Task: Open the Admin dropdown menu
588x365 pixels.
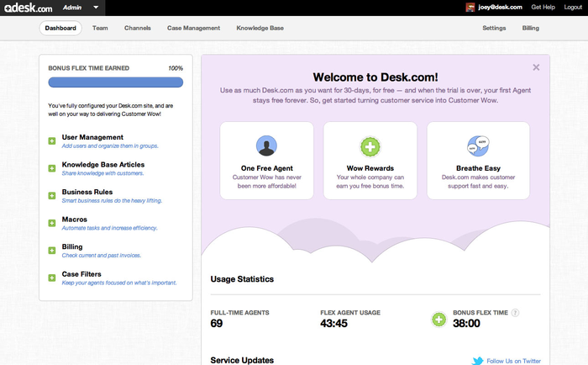Action: point(82,7)
